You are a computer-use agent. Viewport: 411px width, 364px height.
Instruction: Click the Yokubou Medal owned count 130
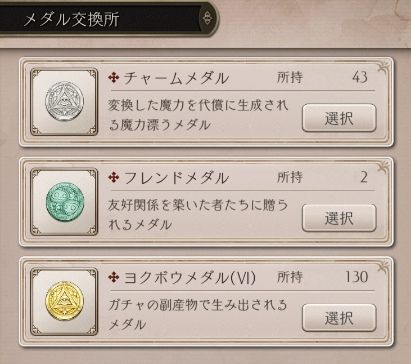pos(356,277)
